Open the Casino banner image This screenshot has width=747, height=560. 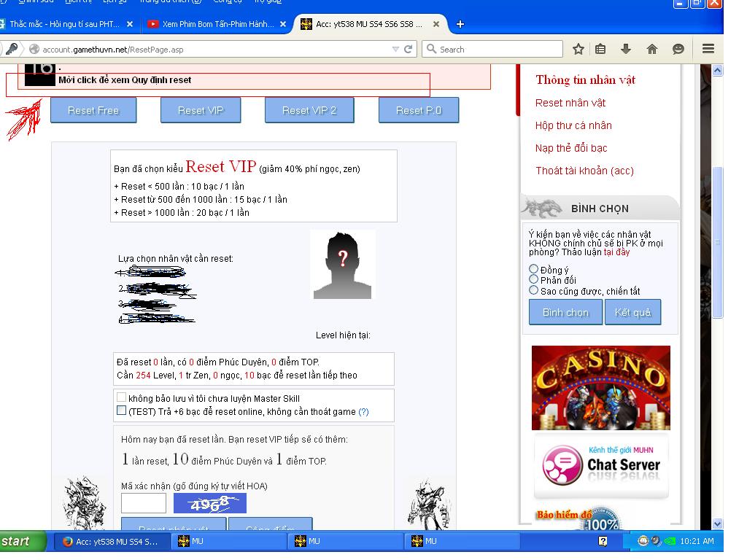[x=601, y=388]
